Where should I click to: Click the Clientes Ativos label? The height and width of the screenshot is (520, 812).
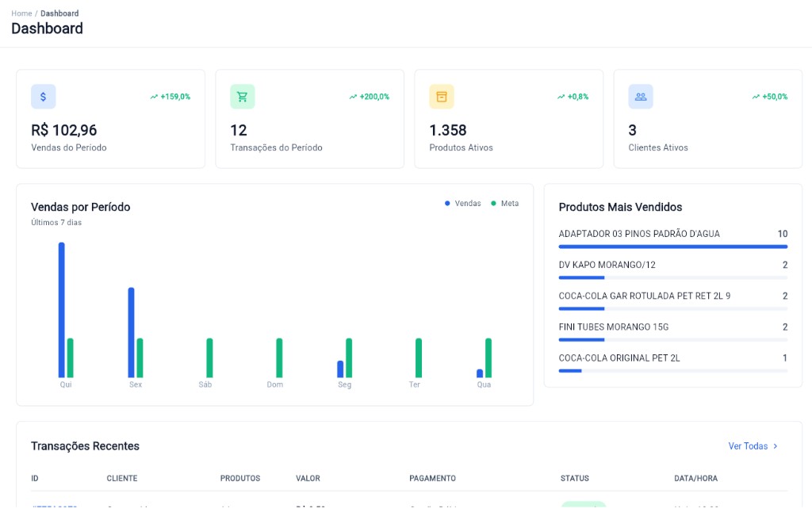pyautogui.click(x=658, y=147)
